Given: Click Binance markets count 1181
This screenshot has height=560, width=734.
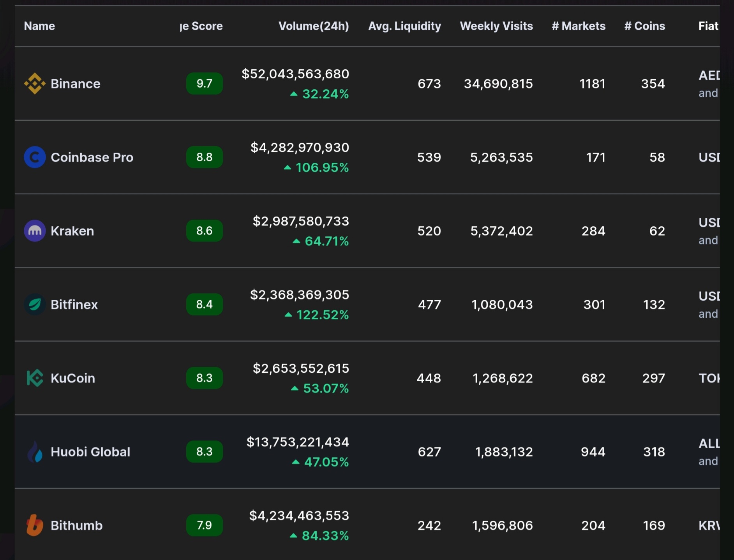Looking at the screenshot, I should click(x=592, y=84).
